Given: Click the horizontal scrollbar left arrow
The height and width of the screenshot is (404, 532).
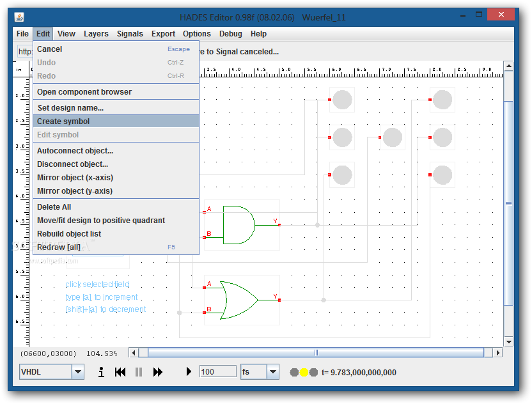Looking at the screenshot, I should pos(134,353).
